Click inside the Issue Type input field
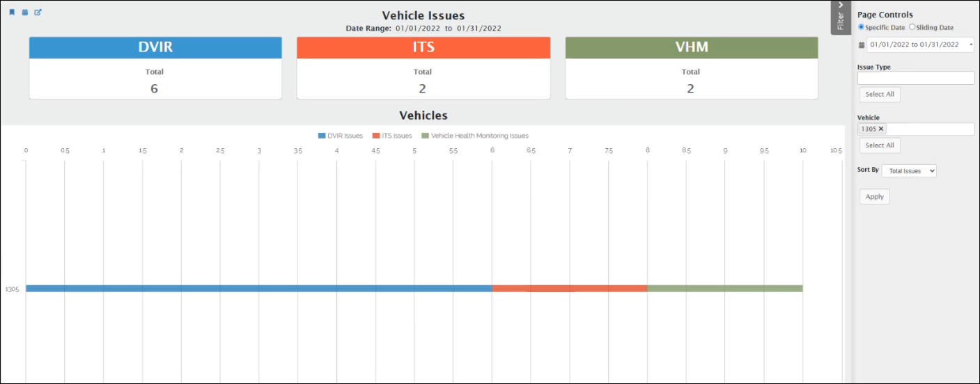Viewport: 980px width, 384px height. tap(915, 78)
